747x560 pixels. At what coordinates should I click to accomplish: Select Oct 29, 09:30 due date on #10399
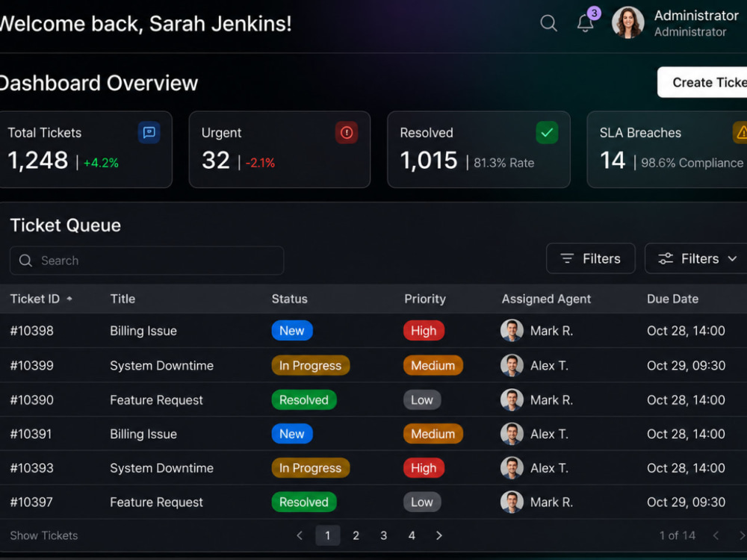point(686,365)
